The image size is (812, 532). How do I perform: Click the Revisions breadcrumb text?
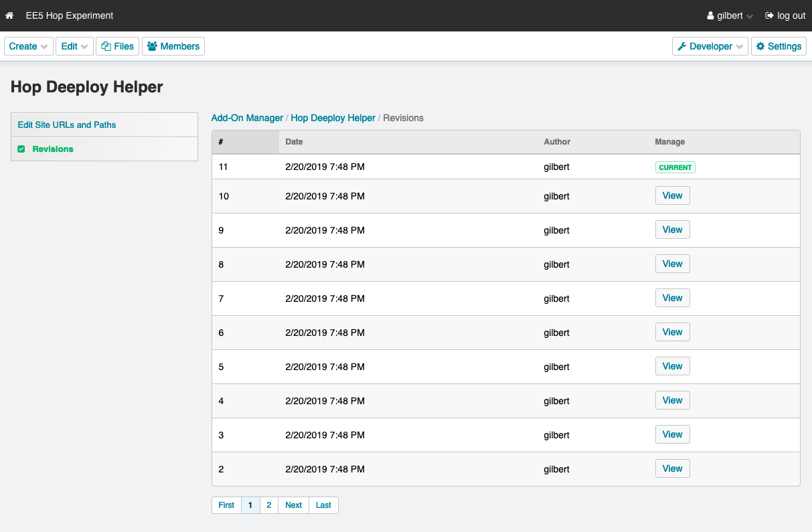click(x=403, y=118)
